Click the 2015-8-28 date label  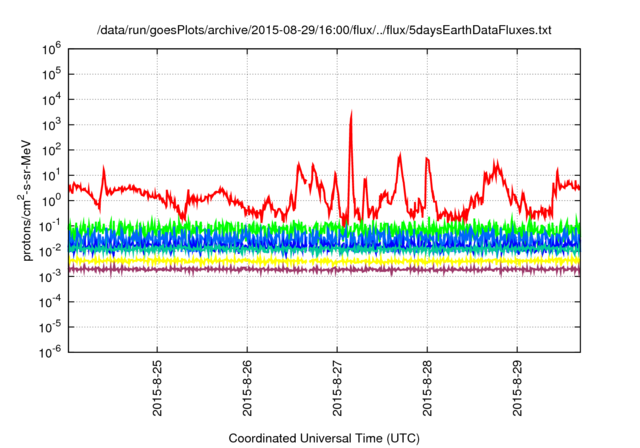pyautogui.click(x=427, y=388)
